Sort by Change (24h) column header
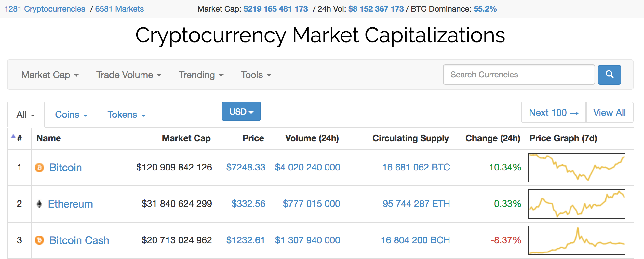 [492, 138]
